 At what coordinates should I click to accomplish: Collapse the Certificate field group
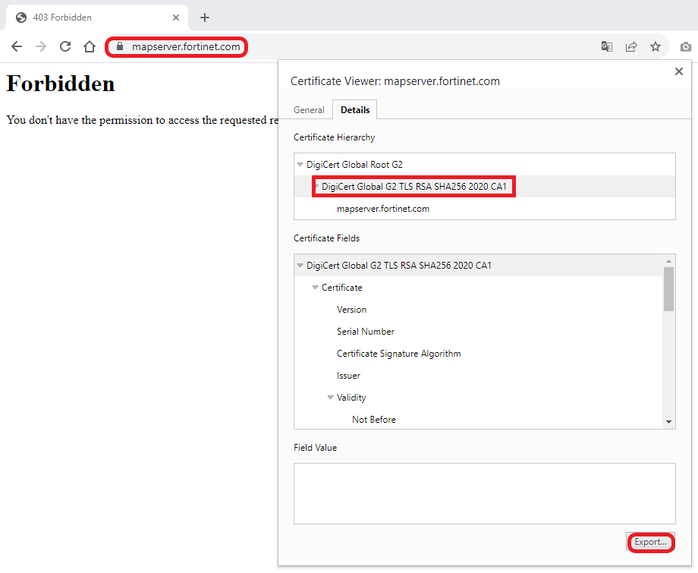pyautogui.click(x=315, y=288)
